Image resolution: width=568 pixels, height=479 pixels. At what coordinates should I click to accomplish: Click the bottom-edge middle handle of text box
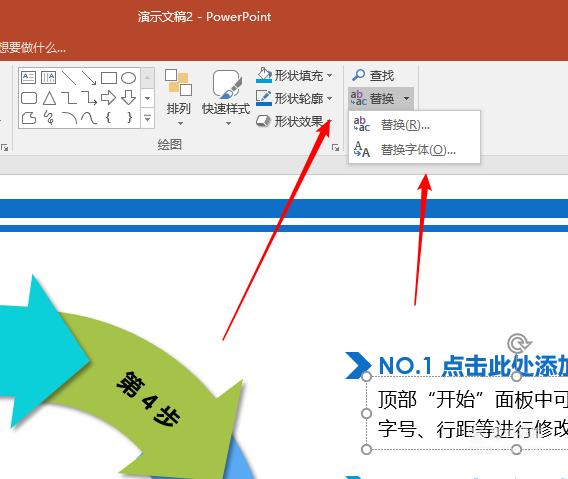pos(517,450)
